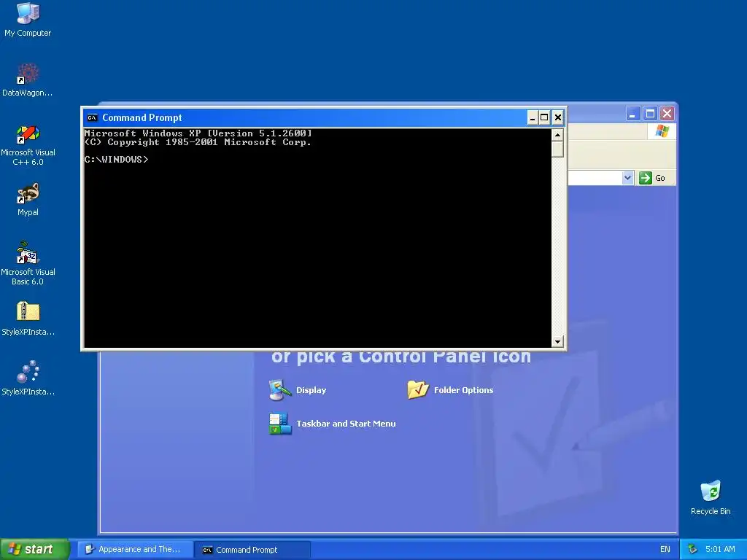The width and height of the screenshot is (747, 560).
Task: Select the StyleXPInsta zip folder icon
Action: (28, 311)
